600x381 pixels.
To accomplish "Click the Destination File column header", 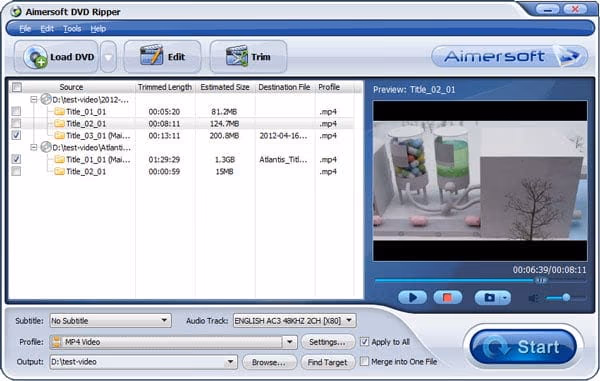I will click(x=284, y=87).
